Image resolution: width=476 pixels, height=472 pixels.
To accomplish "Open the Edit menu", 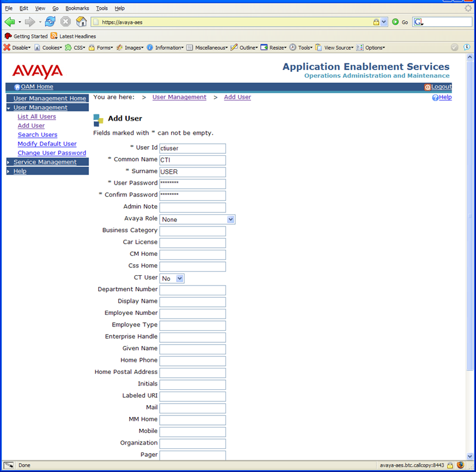I will pos(24,8).
